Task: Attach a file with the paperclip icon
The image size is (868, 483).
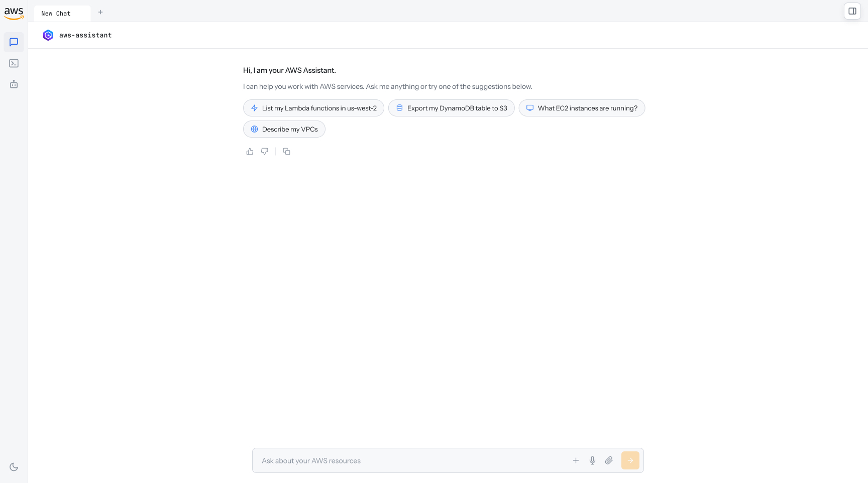Action: tap(609, 460)
